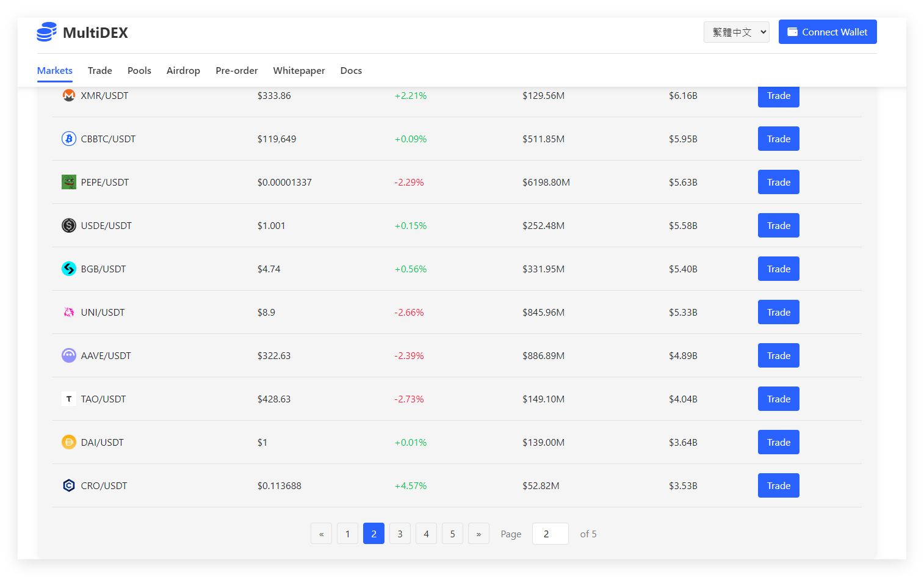Click the PEPE frog icon
924x577 pixels.
(69, 182)
